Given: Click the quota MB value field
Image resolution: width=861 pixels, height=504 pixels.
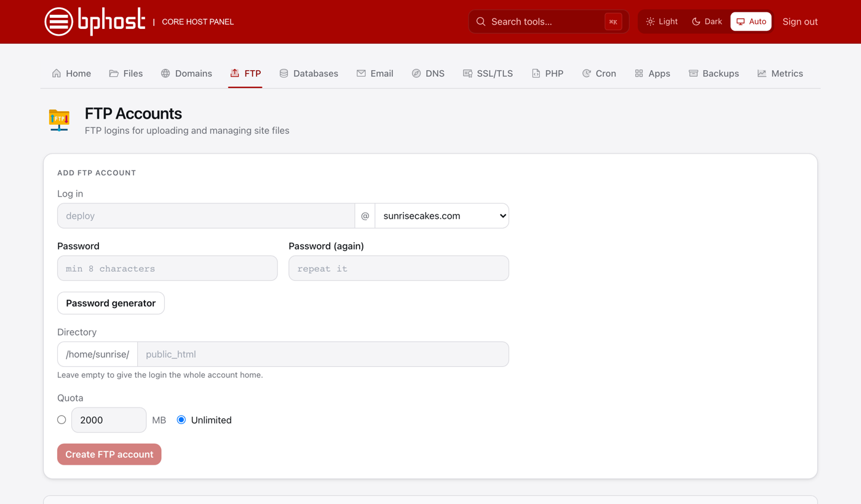Looking at the screenshot, I should [x=109, y=420].
